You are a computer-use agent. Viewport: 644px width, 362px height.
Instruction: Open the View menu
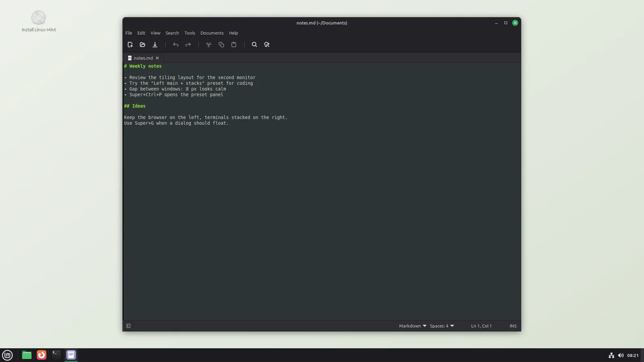coord(155,33)
